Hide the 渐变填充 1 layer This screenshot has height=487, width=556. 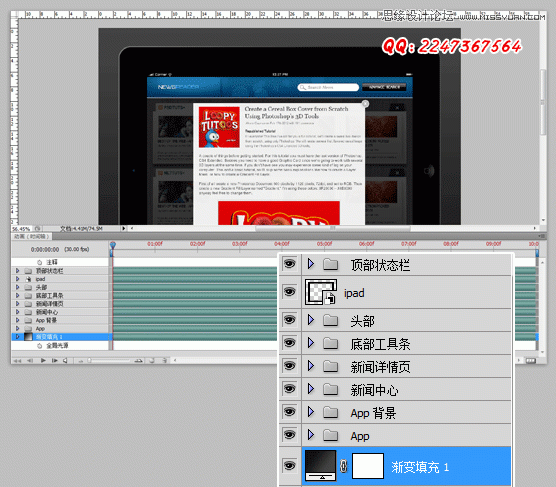[290, 465]
